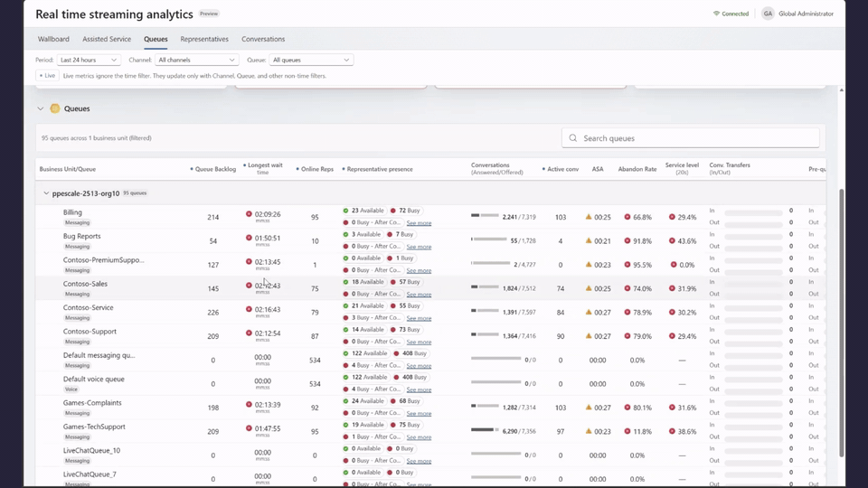Open the Period dropdown showing Last 24 hours
Image resolution: width=868 pixels, height=488 pixels.
coord(89,60)
